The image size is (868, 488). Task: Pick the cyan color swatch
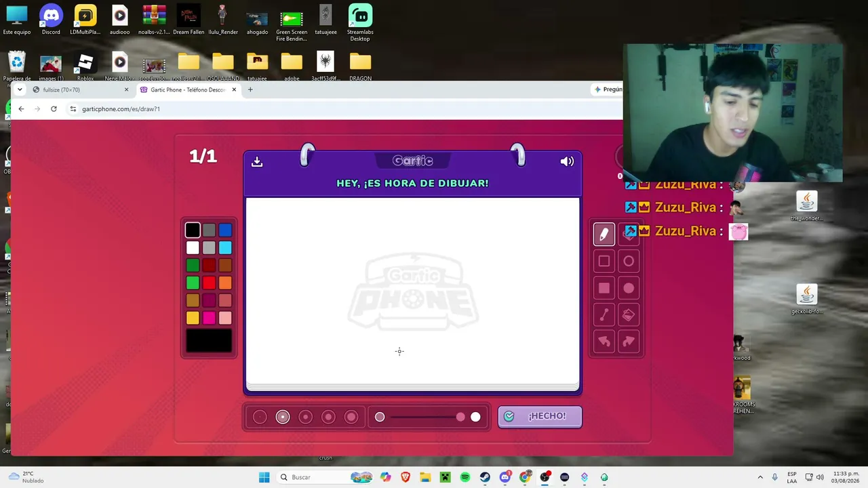coord(225,248)
